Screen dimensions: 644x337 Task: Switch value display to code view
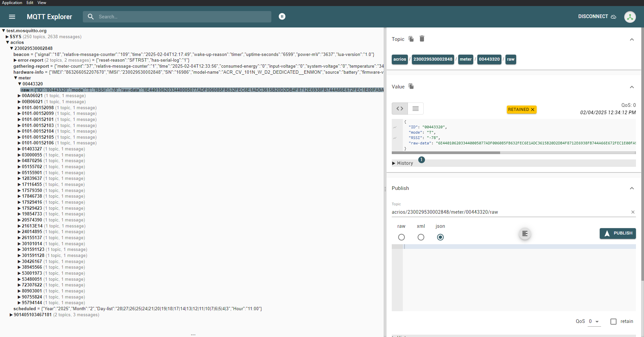pos(399,108)
